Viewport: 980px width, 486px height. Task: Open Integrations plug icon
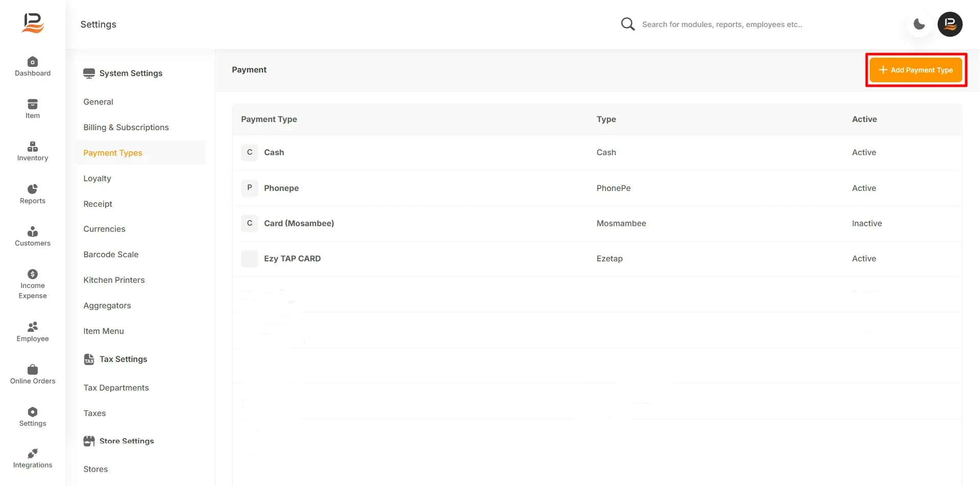click(x=33, y=453)
